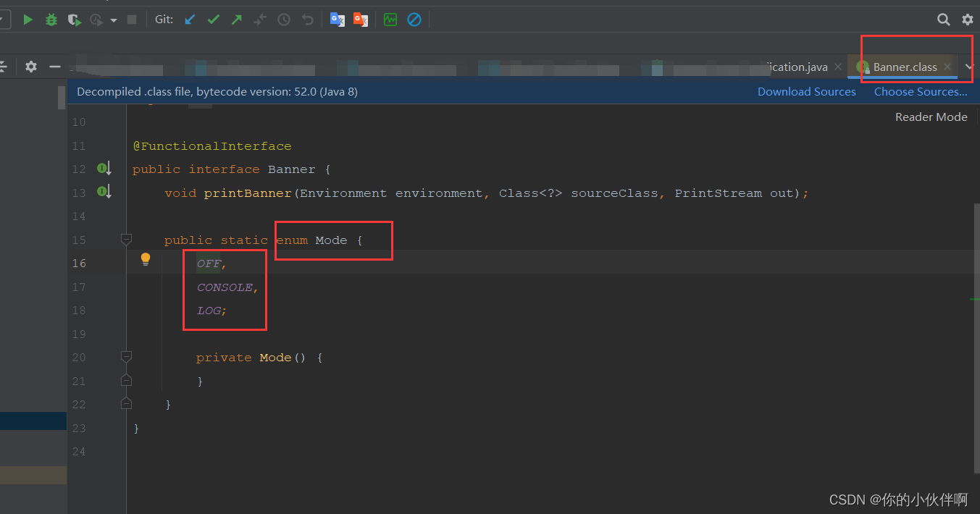Switch to the Banner.class tab
This screenshot has height=514, width=980.
[x=905, y=67]
